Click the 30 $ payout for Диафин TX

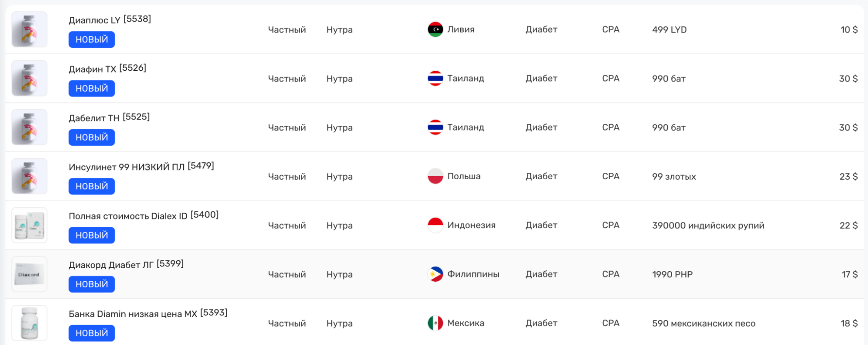point(848,79)
